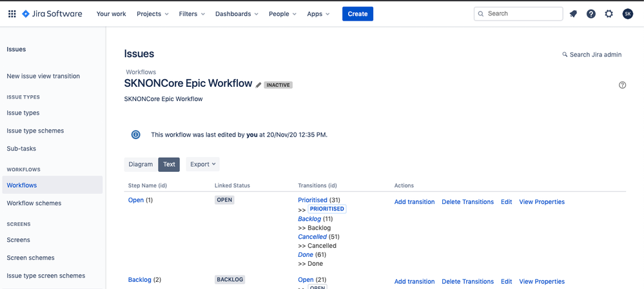The image size is (644, 289).
Task: Open Workflow schemes in sidebar
Action: (34, 203)
